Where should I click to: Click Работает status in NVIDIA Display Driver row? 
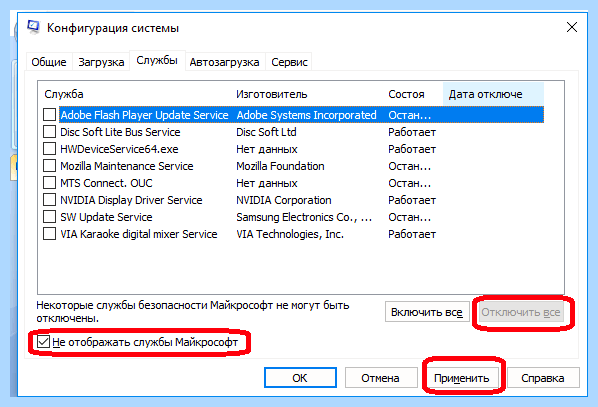412,200
